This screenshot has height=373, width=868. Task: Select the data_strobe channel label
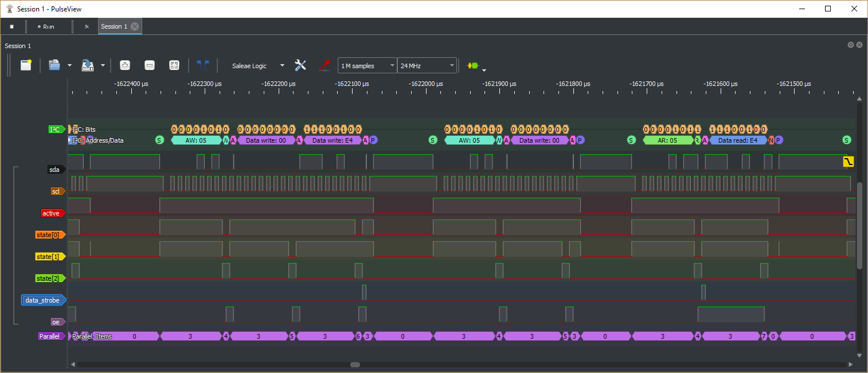[x=44, y=300]
